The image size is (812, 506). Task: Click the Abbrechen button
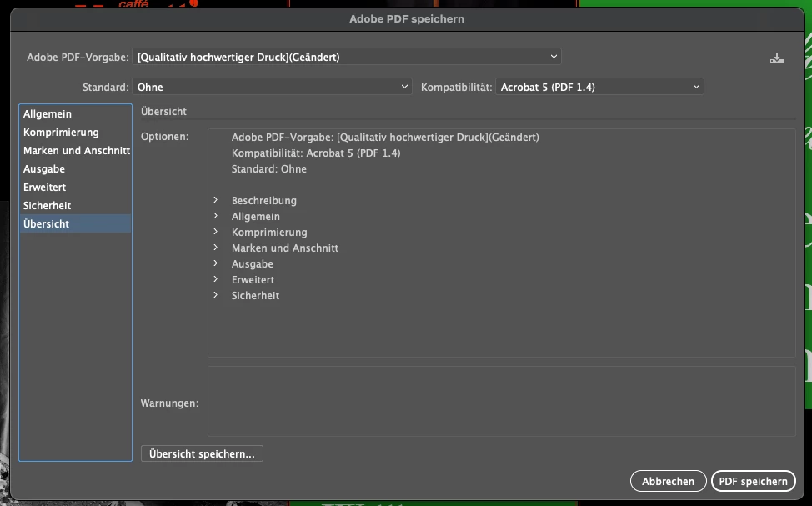pos(668,481)
